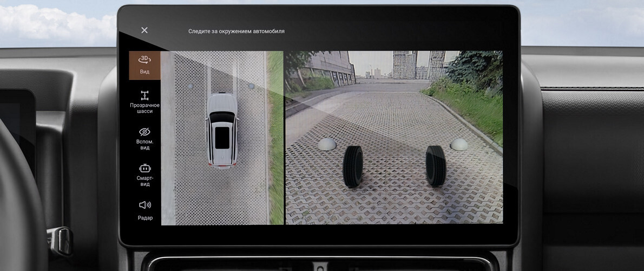This screenshot has width=644, height=271.
Task: Tap the transparent chassis axle icon
Action: (x=144, y=95)
